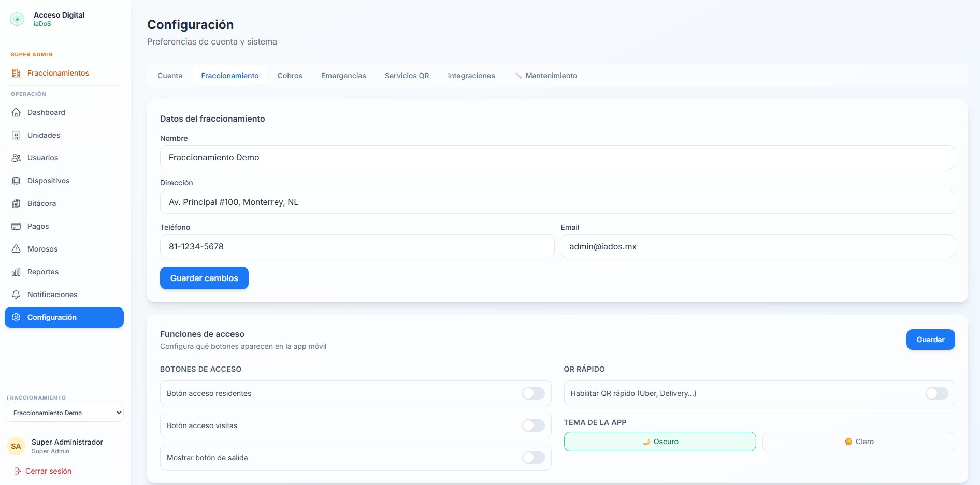Image resolution: width=980 pixels, height=485 pixels.
Task: Toggle Mostrar botón de salida switch
Action: [533, 458]
